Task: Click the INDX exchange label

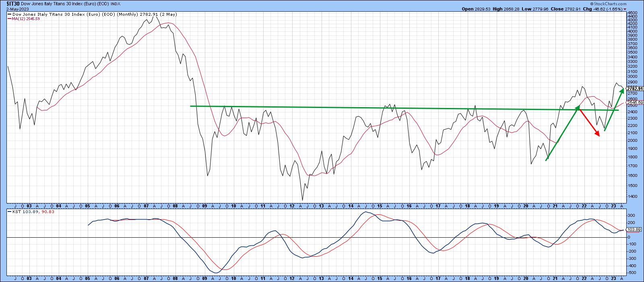Action: point(116,4)
